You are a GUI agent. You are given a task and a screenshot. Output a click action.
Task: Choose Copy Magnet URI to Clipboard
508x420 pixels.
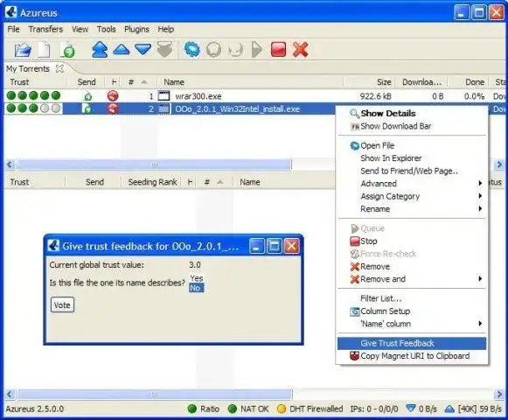click(x=412, y=356)
